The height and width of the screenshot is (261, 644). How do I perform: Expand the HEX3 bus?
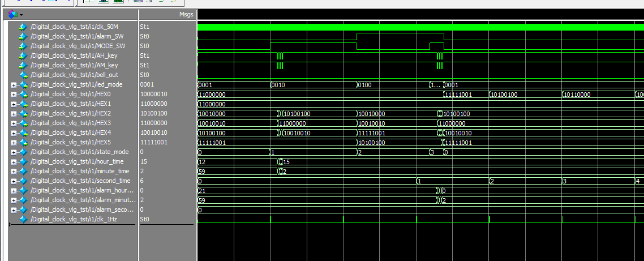(14, 123)
